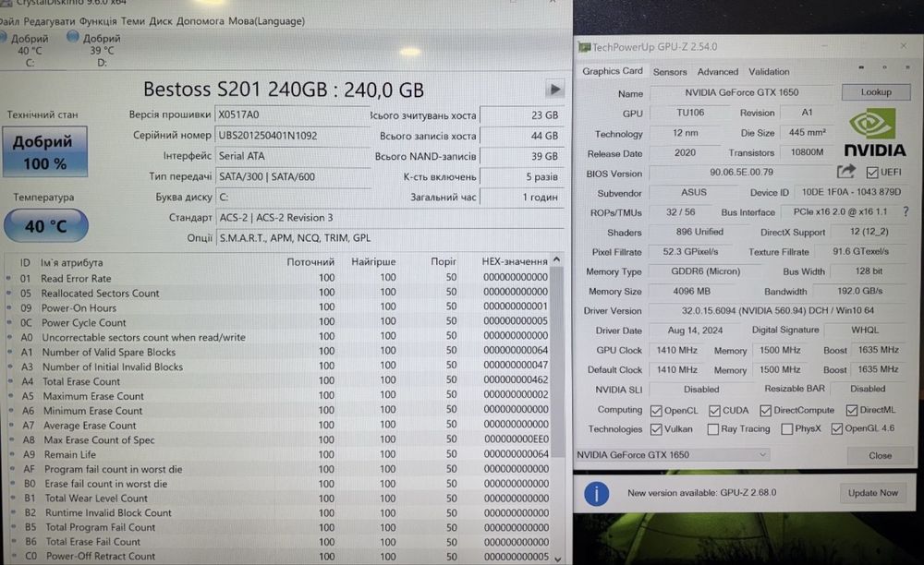Switch to the Sensors tab in GPU-Z
This screenshot has width=924, height=565.
coord(670,72)
